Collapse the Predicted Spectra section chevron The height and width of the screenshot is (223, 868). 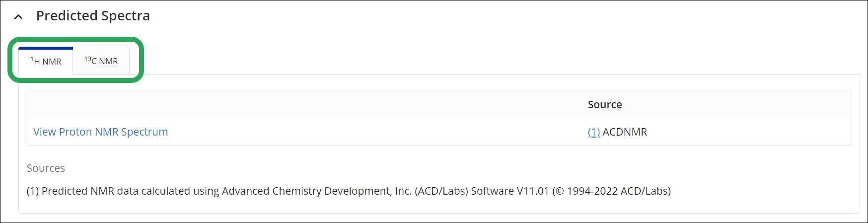(x=18, y=17)
